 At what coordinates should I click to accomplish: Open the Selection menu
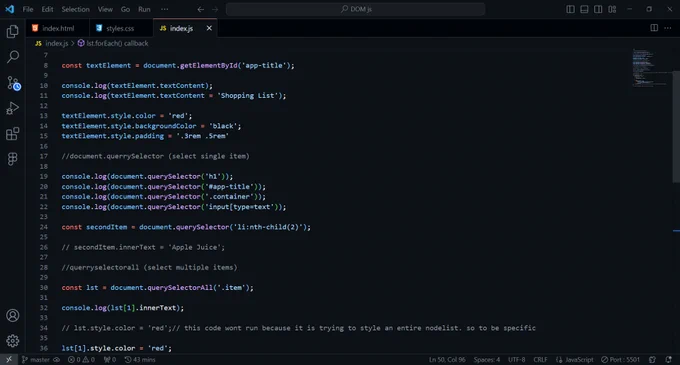point(75,9)
